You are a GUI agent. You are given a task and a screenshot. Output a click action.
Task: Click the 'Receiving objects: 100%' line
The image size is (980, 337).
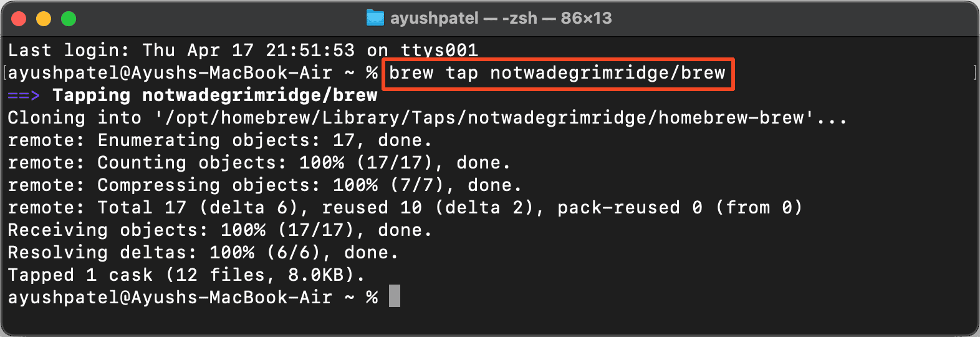pos(219,230)
